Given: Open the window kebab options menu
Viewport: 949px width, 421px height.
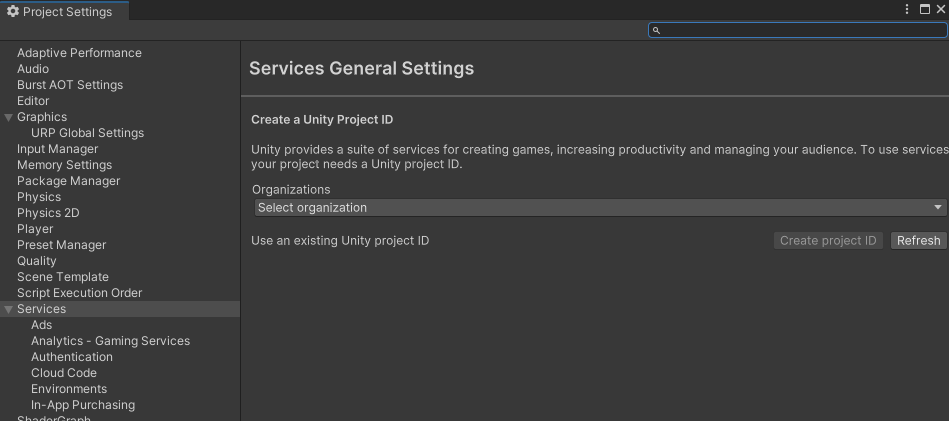Looking at the screenshot, I should (907, 9).
